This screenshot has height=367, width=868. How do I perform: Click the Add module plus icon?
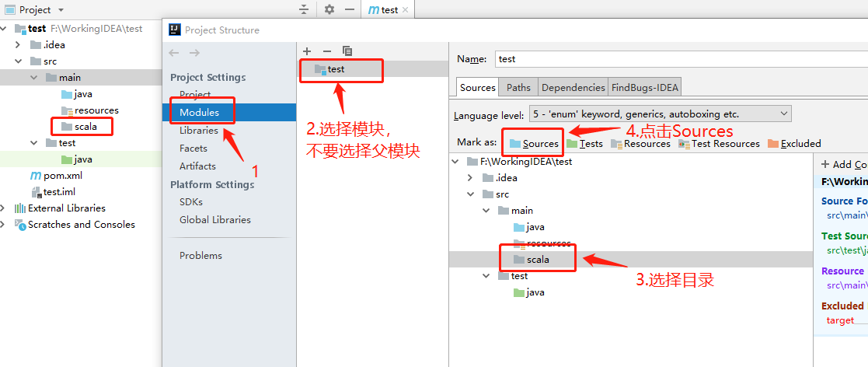coord(308,51)
